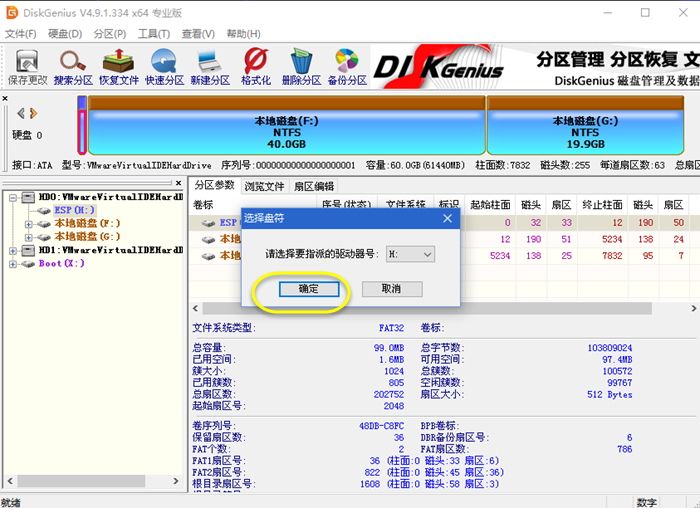
Task: Click the volume serial 48DB-C8FC
Action: point(381,426)
